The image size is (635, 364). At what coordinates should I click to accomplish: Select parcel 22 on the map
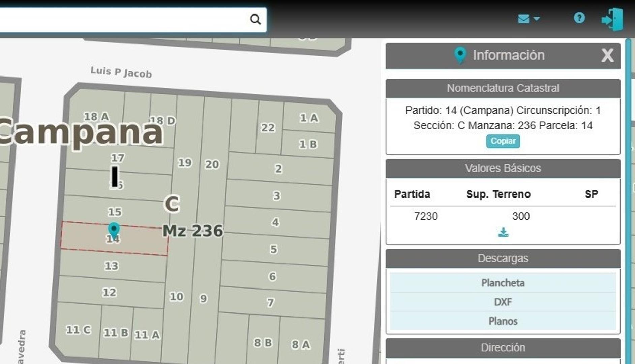tap(267, 128)
